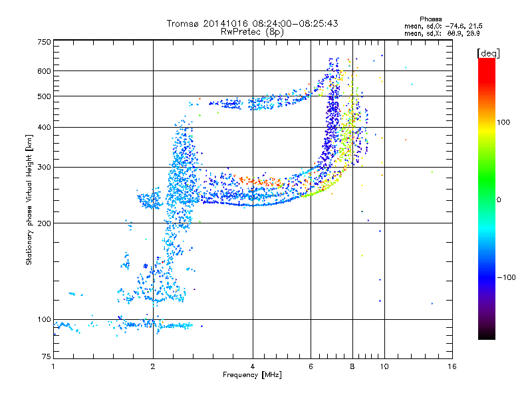Click the y-axis tick label '400'
The image size is (532, 399).
45,128
